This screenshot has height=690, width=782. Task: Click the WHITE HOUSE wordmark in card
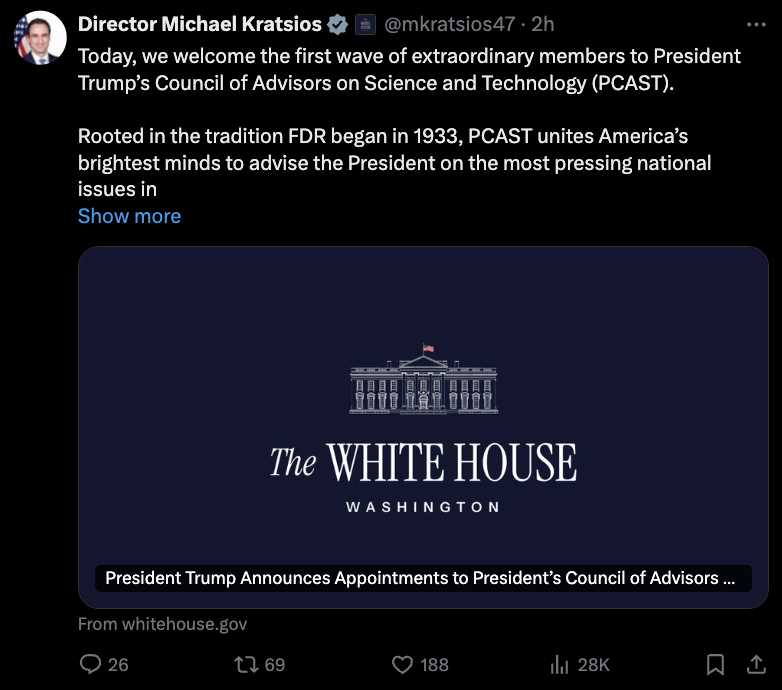423,463
